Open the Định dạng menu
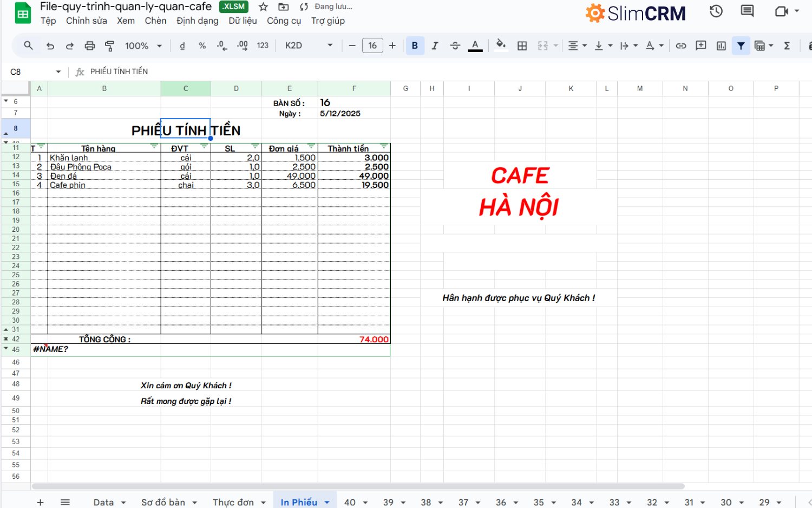The image size is (812, 508). (x=197, y=21)
